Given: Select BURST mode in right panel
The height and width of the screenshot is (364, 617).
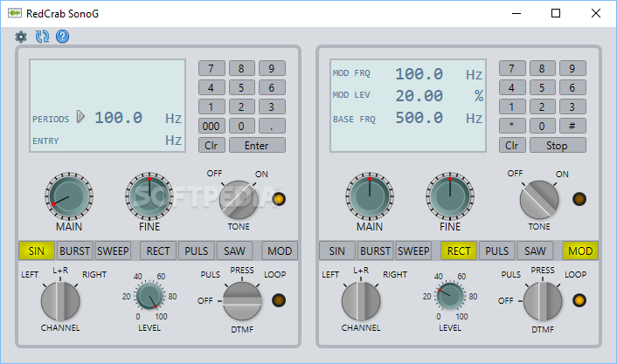Looking at the screenshot, I should [376, 251].
